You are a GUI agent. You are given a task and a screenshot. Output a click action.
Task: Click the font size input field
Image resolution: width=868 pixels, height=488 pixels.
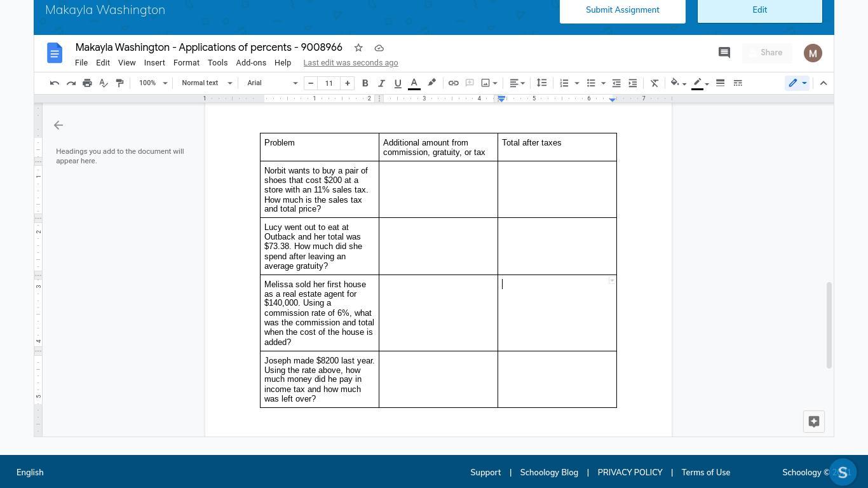tap(329, 83)
